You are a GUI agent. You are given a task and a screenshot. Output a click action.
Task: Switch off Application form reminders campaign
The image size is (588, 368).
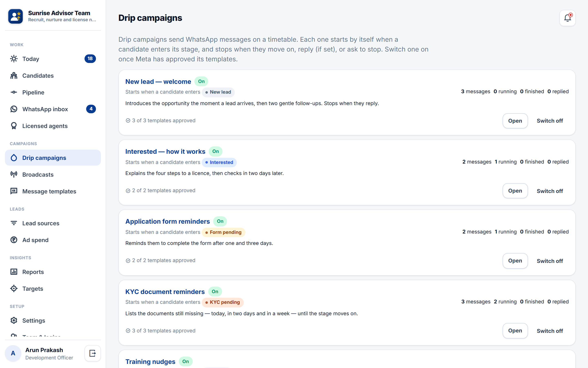point(550,261)
